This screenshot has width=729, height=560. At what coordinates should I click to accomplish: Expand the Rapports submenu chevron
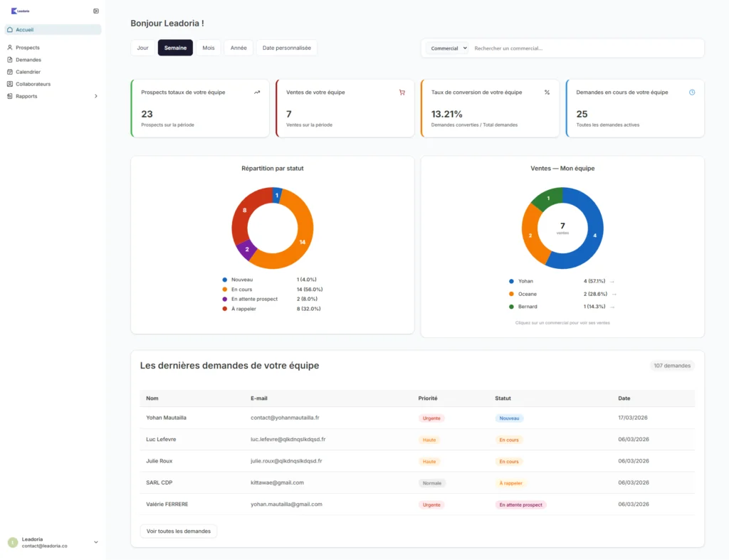(x=96, y=96)
